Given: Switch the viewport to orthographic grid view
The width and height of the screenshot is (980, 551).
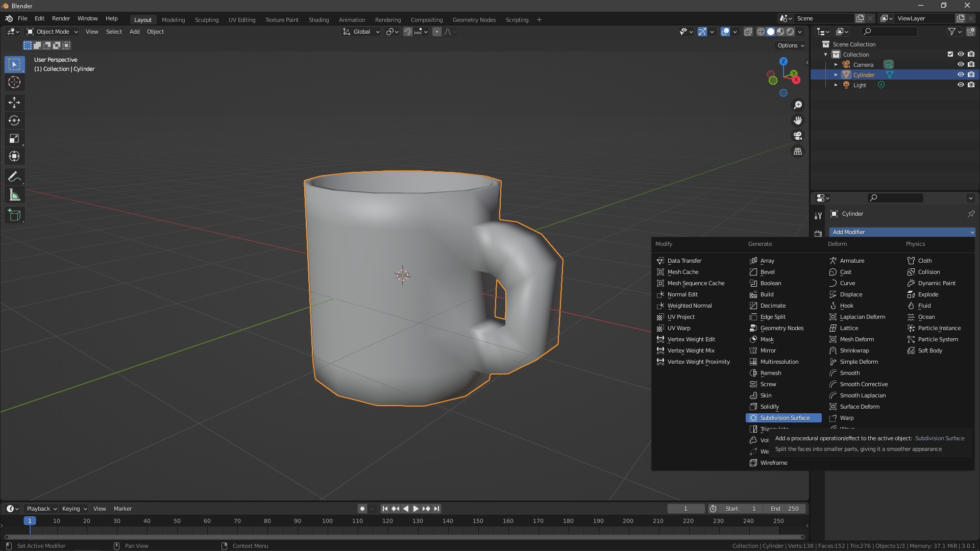Looking at the screenshot, I should click(798, 152).
